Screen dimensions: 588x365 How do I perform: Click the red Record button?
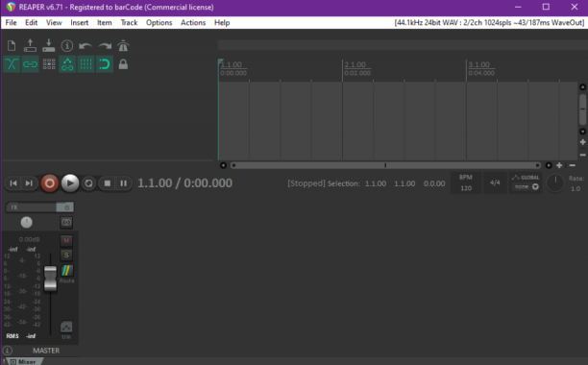click(x=50, y=183)
